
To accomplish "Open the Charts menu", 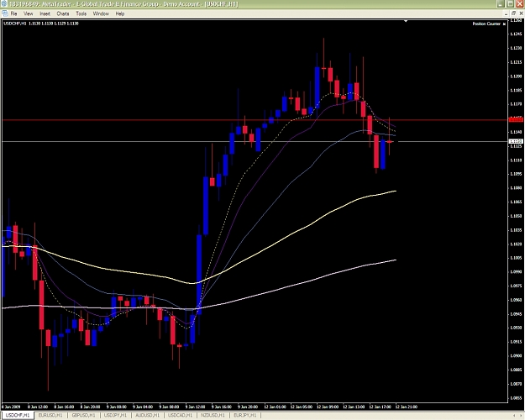I will [x=63, y=13].
